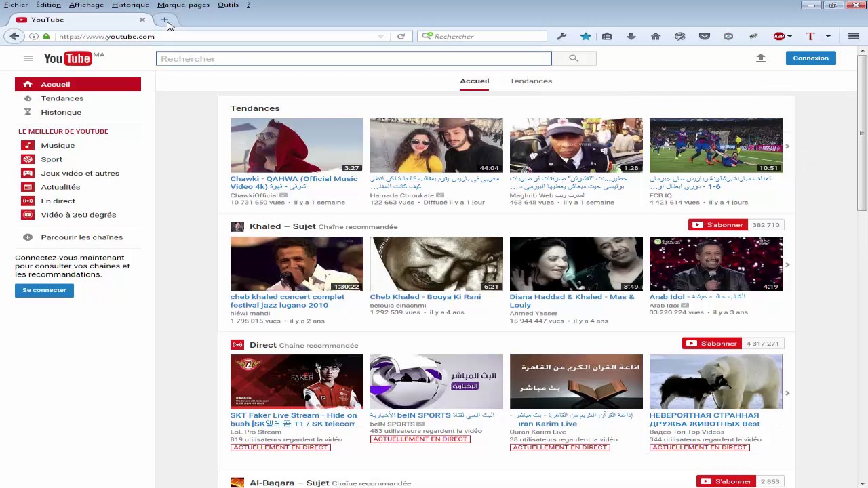Focus the YouTube Rechercher search field

click(x=354, y=58)
